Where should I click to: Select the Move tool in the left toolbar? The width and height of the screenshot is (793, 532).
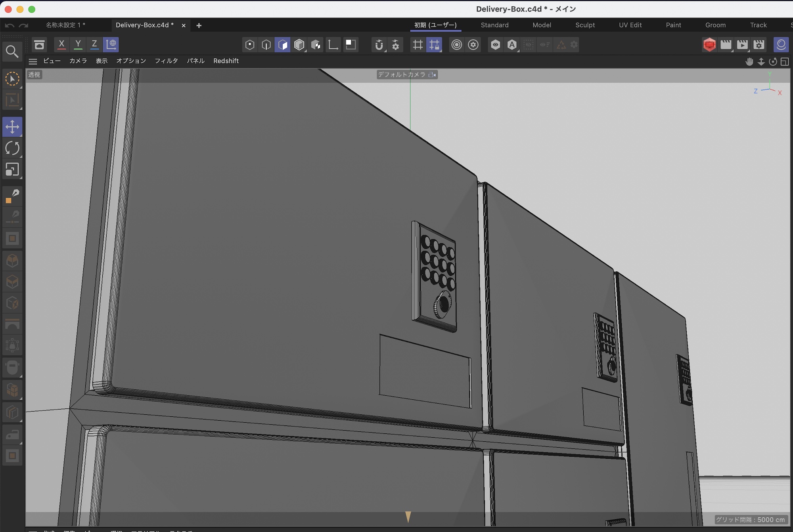coord(12,127)
